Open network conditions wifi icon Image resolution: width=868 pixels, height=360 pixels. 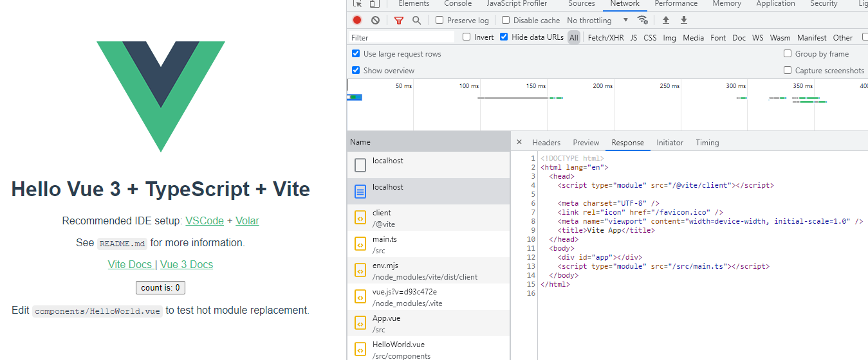642,21
